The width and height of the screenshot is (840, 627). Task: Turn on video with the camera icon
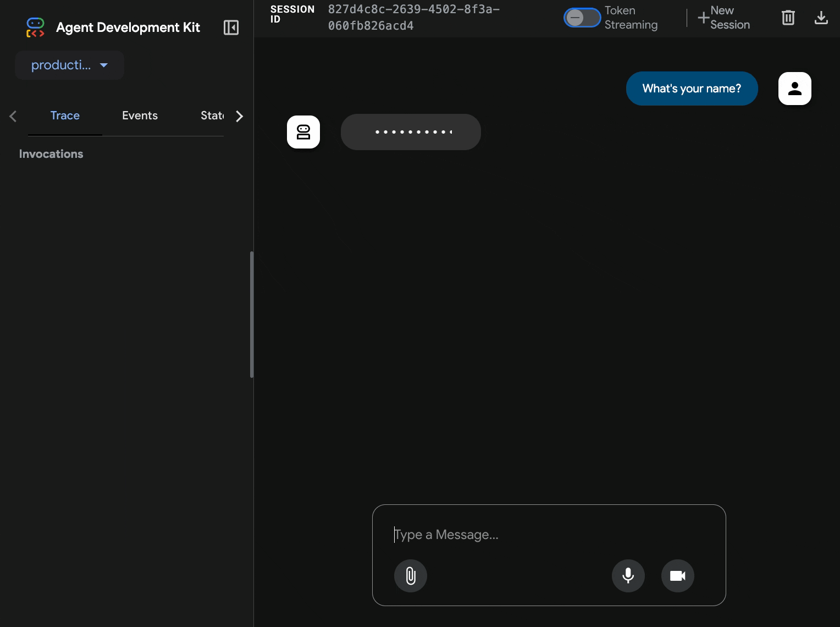[677, 576]
